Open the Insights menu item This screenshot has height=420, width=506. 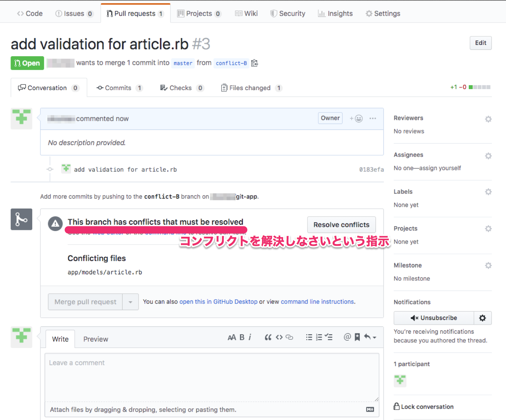(335, 13)
